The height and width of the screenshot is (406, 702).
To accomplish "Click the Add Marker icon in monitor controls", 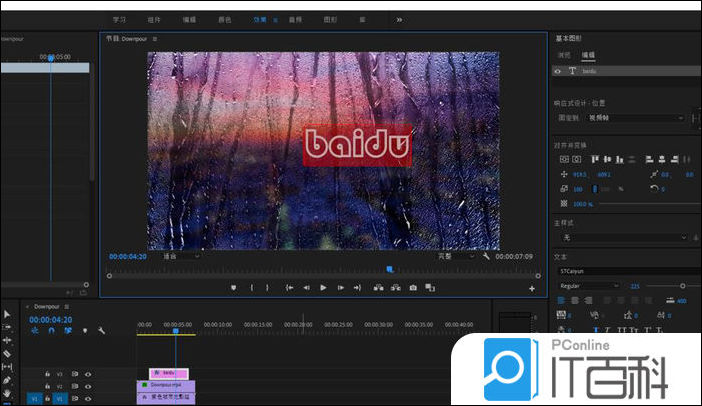I will (x=234, y=288).
